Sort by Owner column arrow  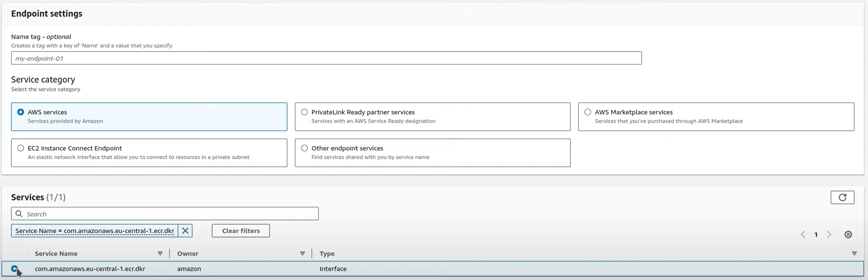[302, 253]
